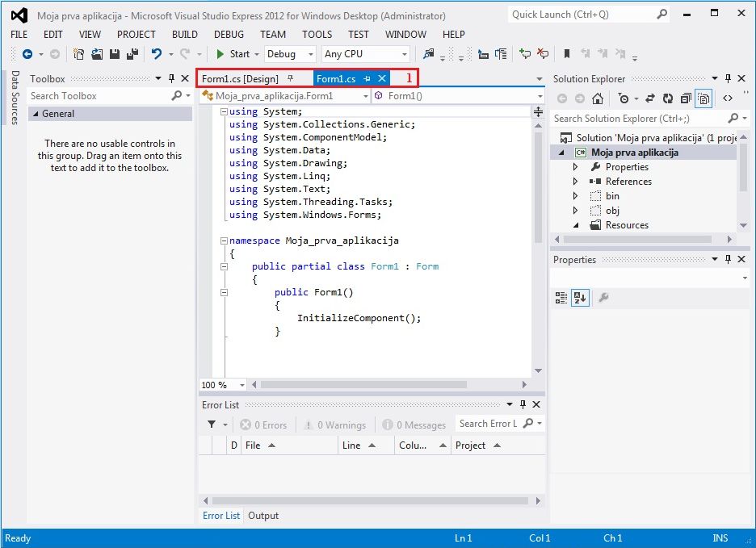Screen dimensions: 756x548
Task: Open the Output tab at the bottom
Action: (263, 516)
